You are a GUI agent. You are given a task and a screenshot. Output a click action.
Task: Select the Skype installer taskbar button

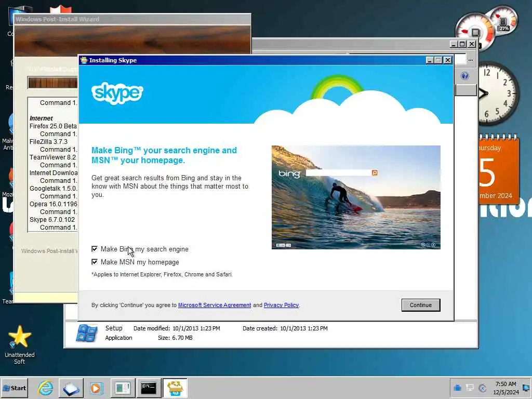coord(175,388)
